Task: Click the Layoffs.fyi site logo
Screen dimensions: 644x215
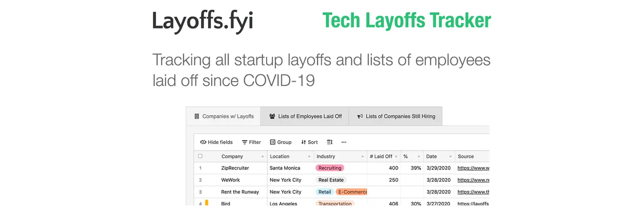Action: [203, 21]
